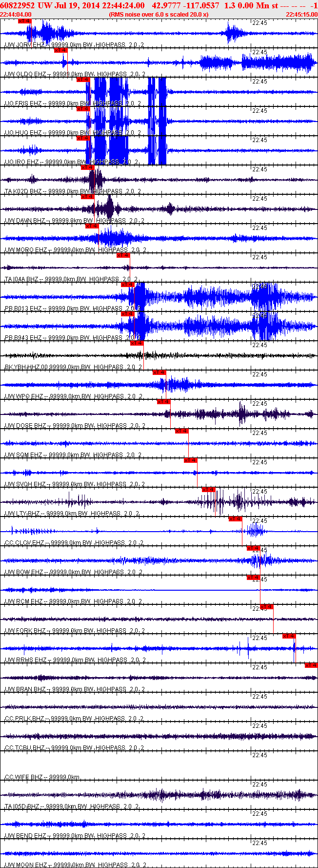
Task: Click the UW RCM EHZ station label
Action: tap(74, 601)
